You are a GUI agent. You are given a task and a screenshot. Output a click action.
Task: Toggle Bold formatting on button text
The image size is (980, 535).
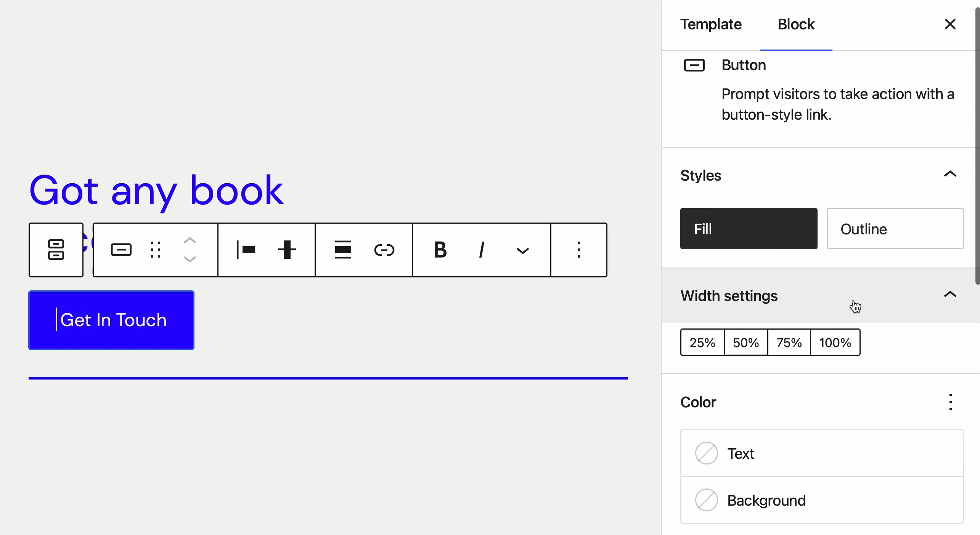437,250
